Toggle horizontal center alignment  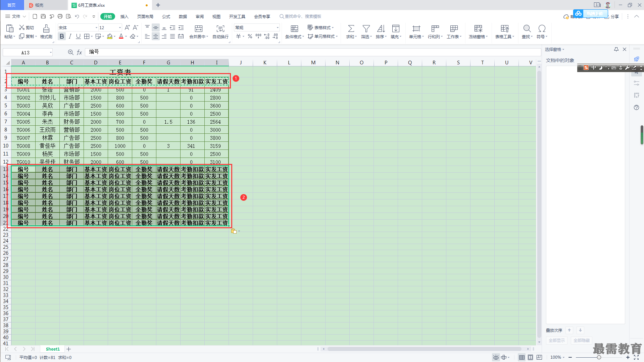(155, 36)
